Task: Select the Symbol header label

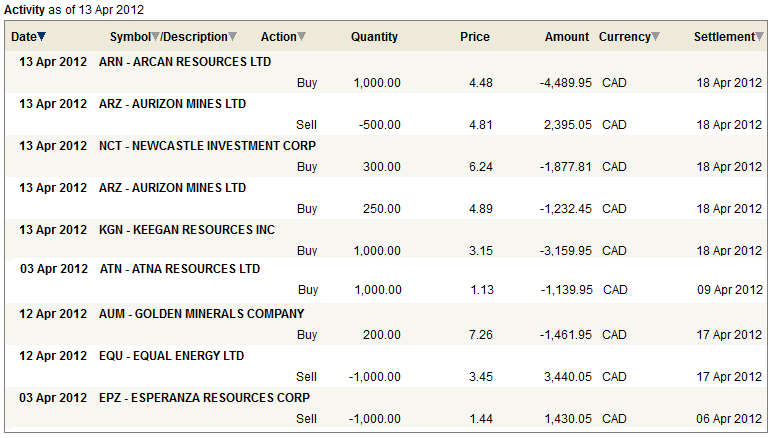Action: tap(130, 37)
